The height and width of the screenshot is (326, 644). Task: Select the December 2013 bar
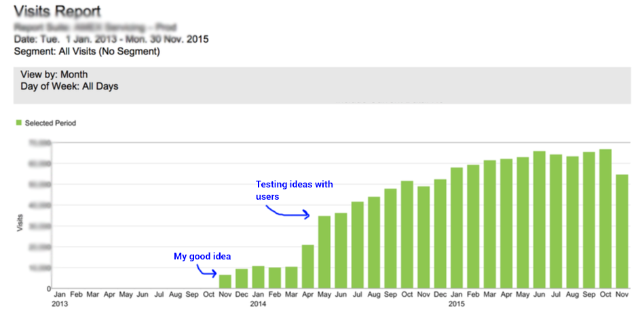coord(242,278)
